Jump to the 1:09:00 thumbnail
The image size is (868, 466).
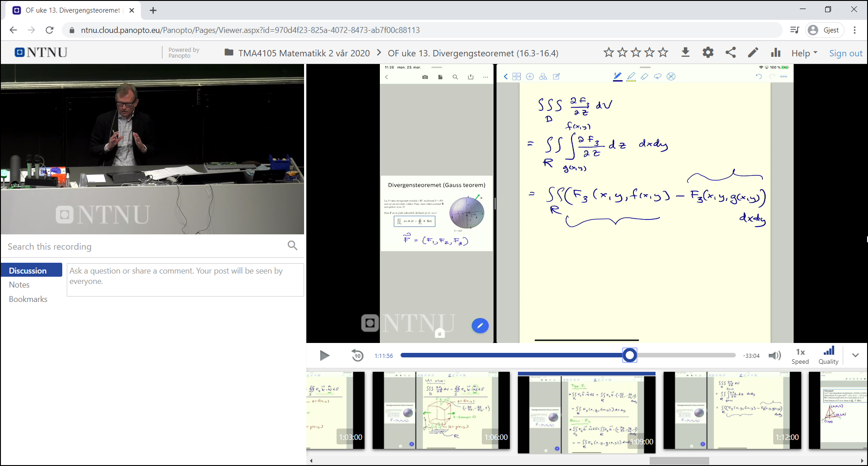586,412
